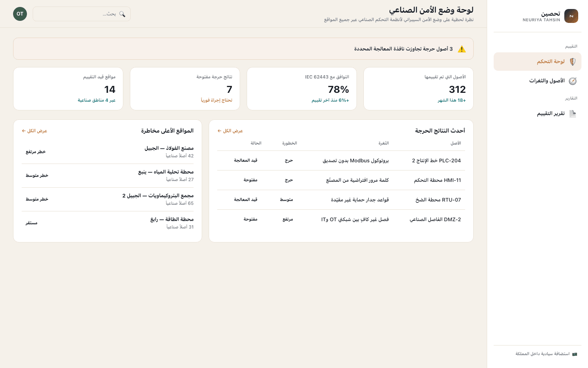Click the alert text about 3 أصول حرجة

403,49
